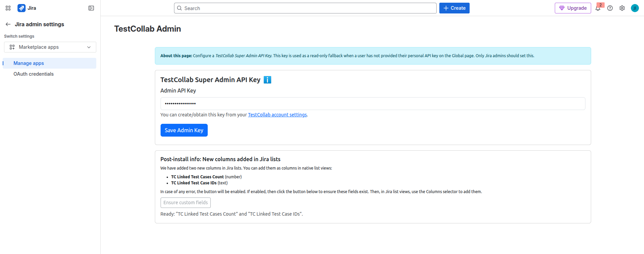Screen dimensions: 644x254
Task: Focus the top Search field
Action: pos(305,8)
